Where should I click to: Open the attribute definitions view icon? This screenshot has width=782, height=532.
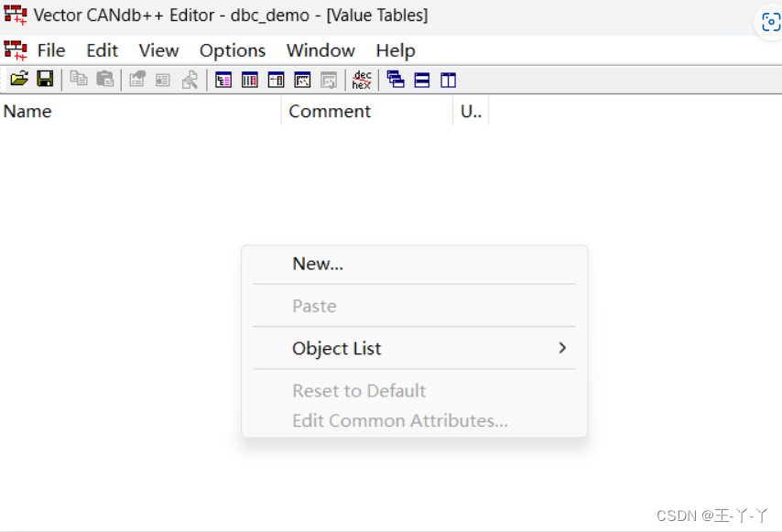[x=276, y=80]
